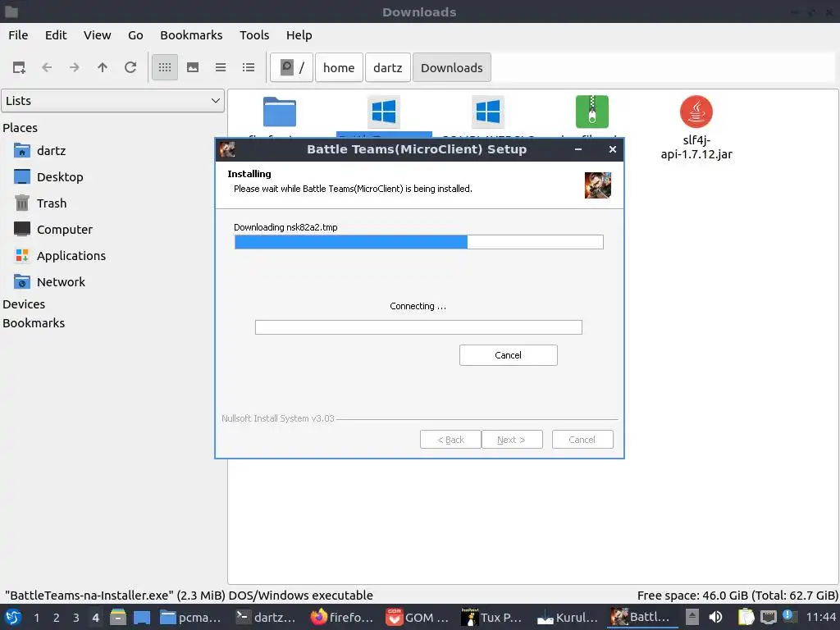Open the removable media eject tray icon
The image size is (840, 630).
point(692,617)
